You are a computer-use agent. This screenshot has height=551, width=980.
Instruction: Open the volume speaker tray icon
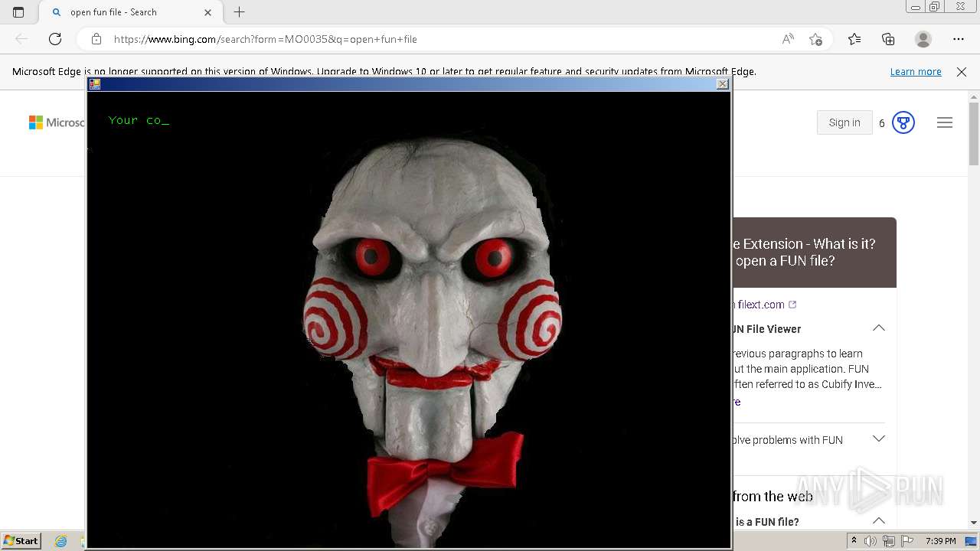point(871,541)
